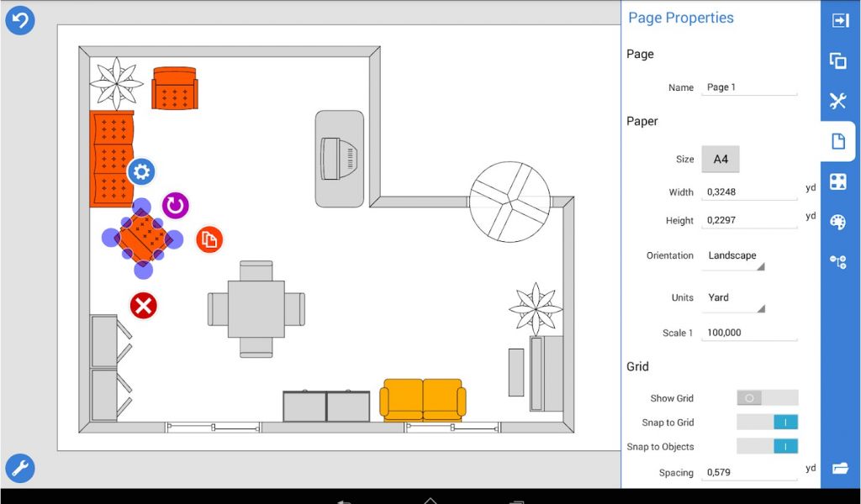Edit the Spacing value field
Viewport: 861px width, 504px height.
(x=748, y=473)
